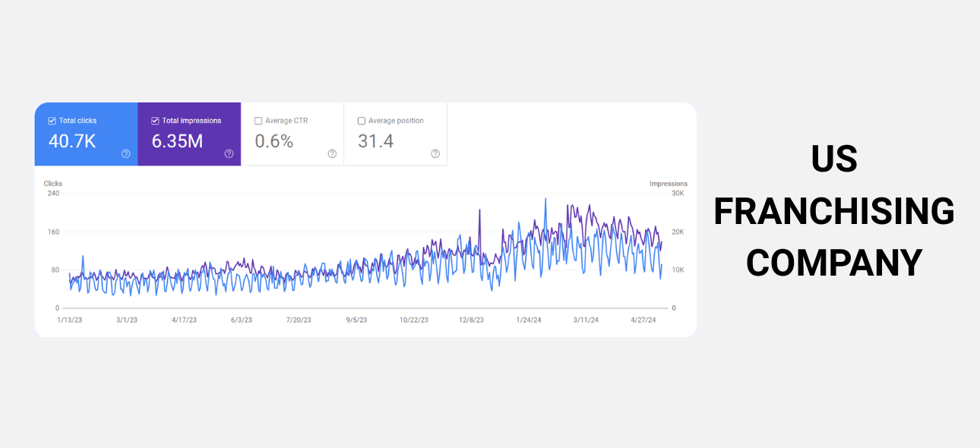Click the purple impressions spike near 12/8/23
980x448 pixels.
click(480, 211)
